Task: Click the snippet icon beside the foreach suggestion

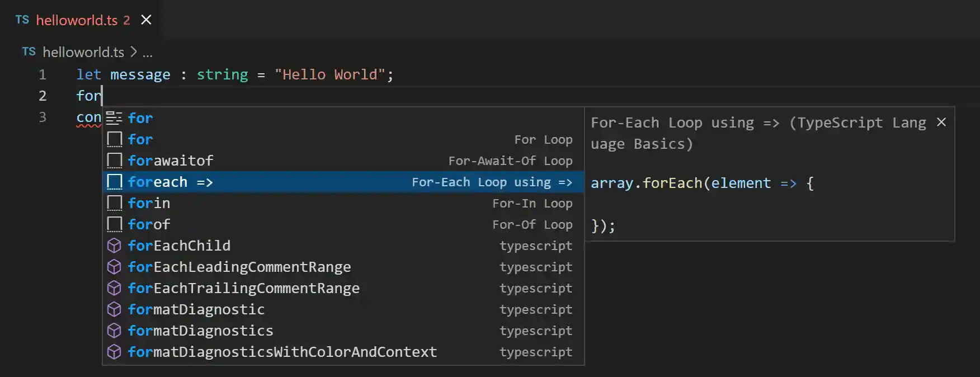Action: coord(114,182)
